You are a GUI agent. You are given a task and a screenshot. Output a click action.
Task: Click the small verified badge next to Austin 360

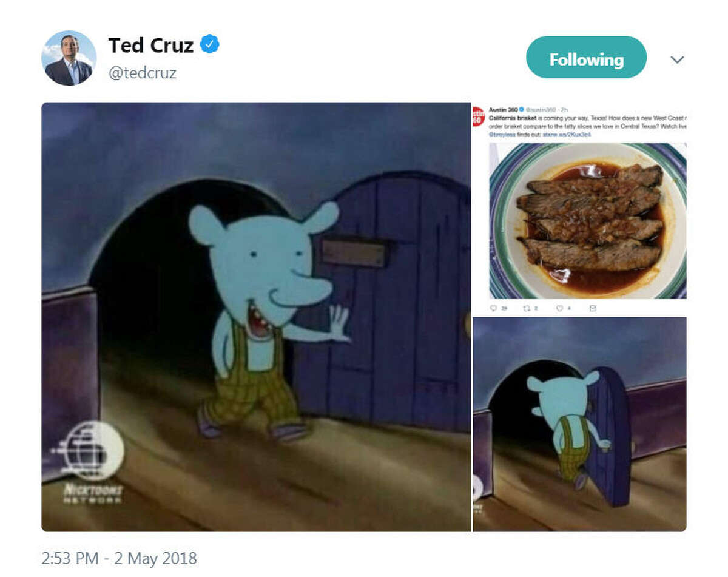tap(522, 109)
